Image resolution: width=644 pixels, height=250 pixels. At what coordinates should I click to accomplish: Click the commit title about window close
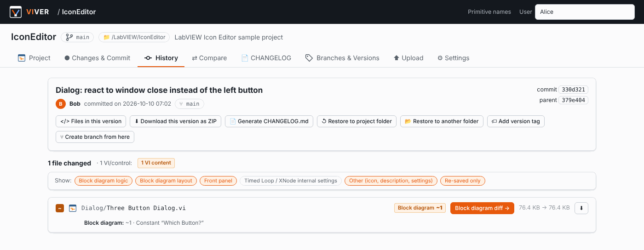point(159,90)
